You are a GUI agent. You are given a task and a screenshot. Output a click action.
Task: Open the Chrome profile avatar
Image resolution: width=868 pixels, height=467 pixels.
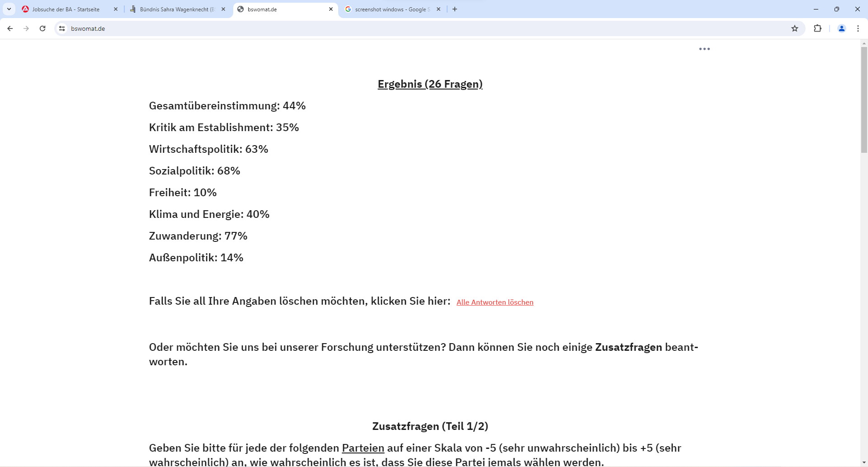pos(842,28)
